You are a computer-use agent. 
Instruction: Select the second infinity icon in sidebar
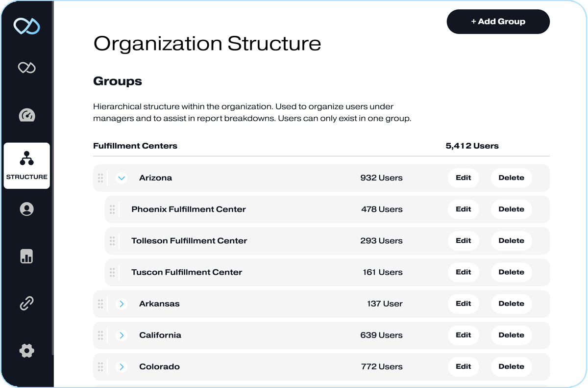pyautogui.click(x=27, y=68)
